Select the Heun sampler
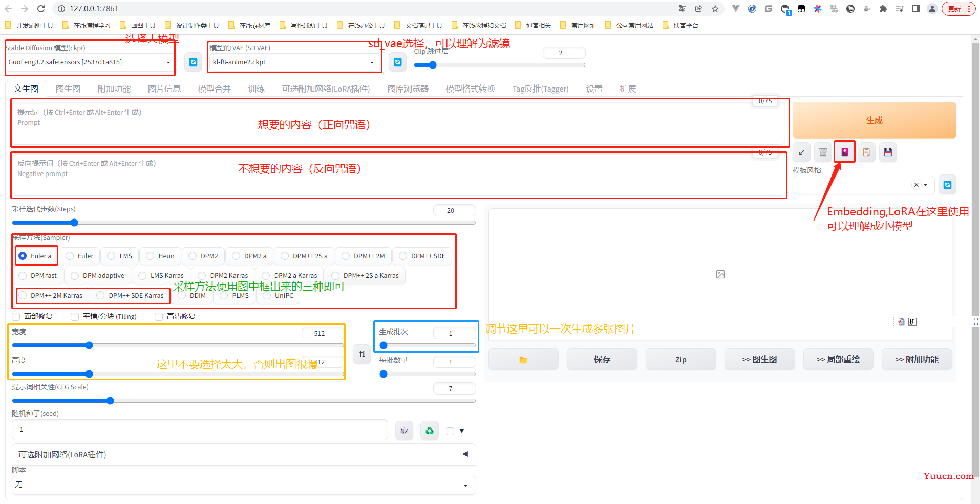 click(160, 256)
